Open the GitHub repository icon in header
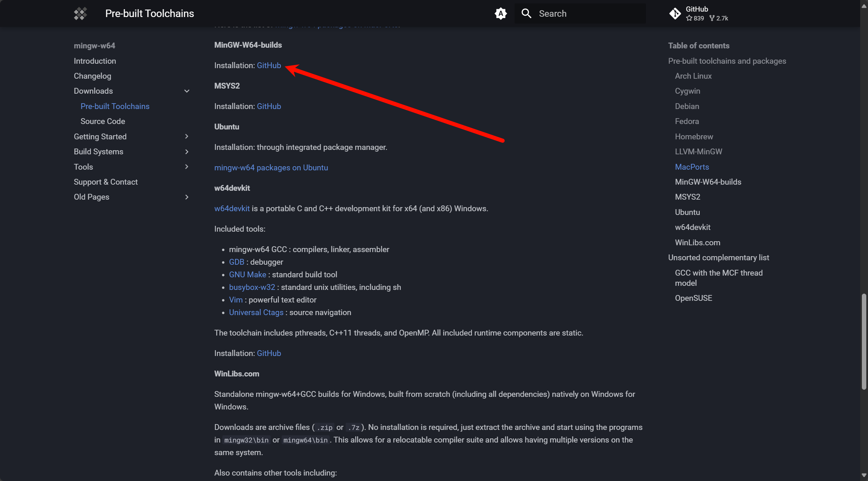 (x=675, y=14)
